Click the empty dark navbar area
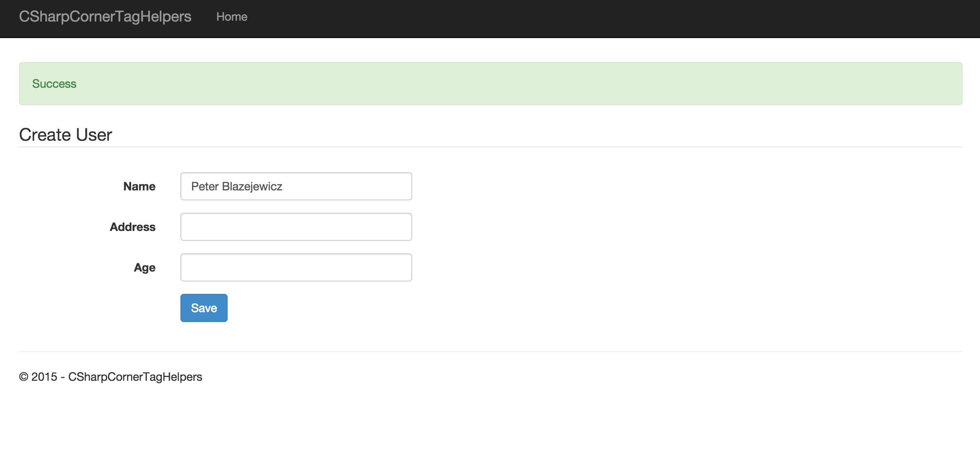This screenshot has width=980, height=476. pyautogui.click(x=579, y=18)
